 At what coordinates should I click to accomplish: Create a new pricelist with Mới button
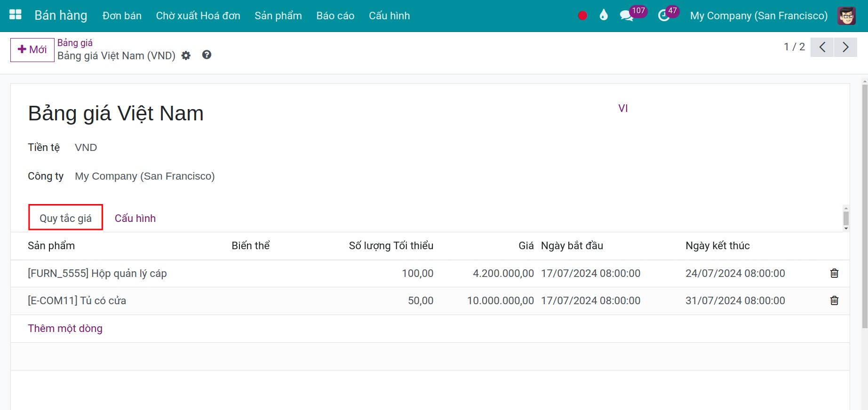click(32, 50)
